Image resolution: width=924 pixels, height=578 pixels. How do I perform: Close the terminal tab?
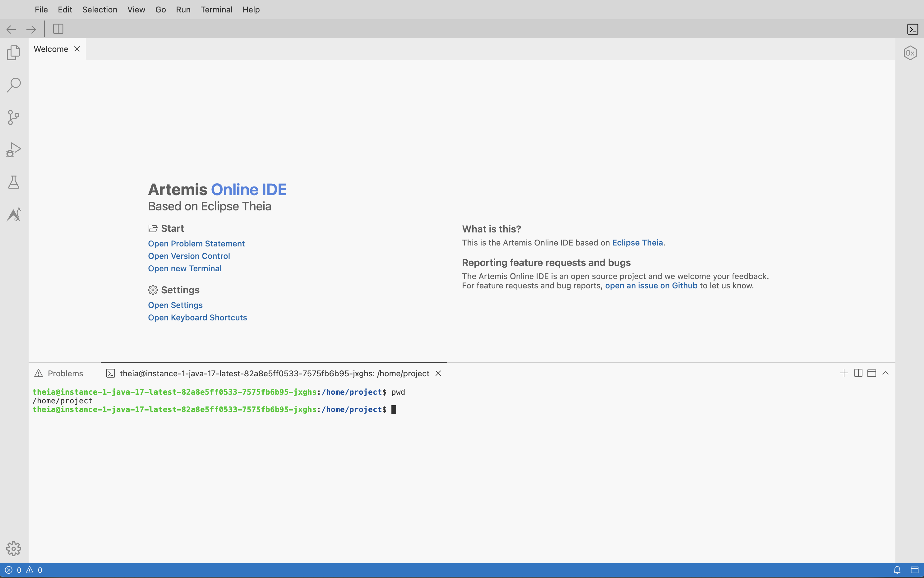[x=438, y=373]
